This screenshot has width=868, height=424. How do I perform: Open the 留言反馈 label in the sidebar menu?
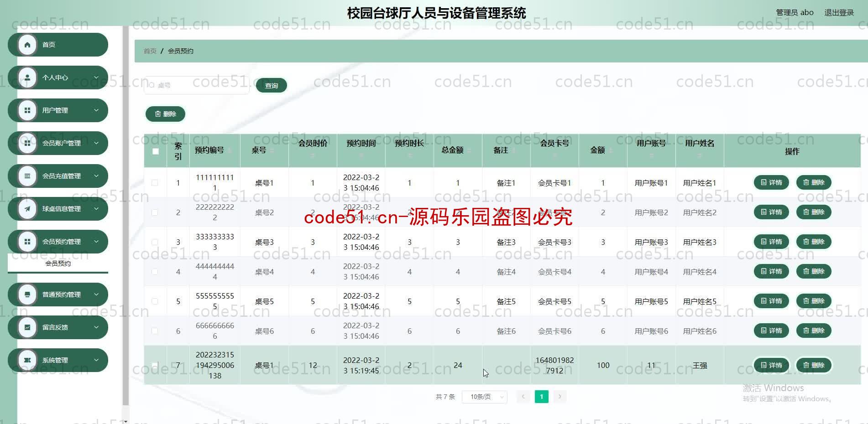pyautogui.click(x=55, y=327)
